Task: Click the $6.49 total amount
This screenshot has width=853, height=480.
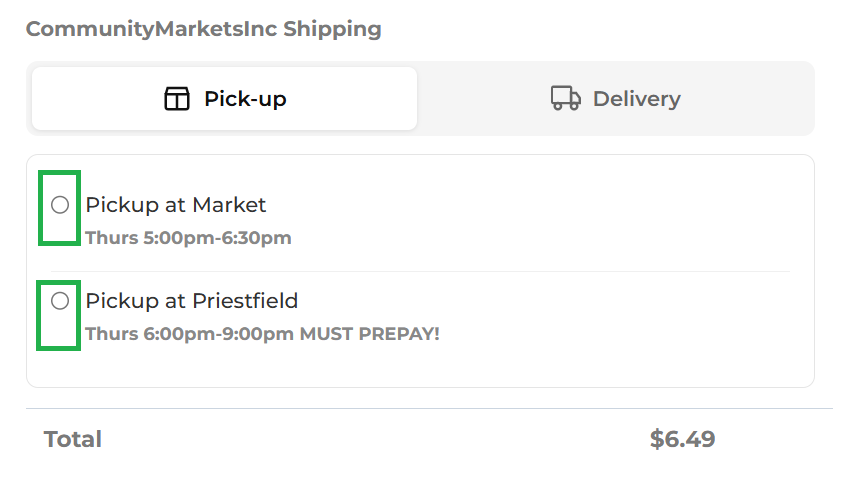Action: (x=682, y=439)
